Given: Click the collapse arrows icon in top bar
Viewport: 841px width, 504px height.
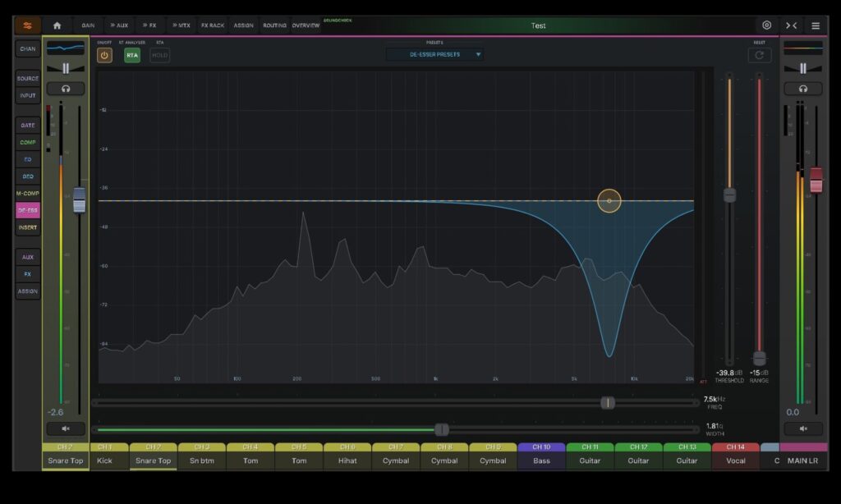Looking at the screenshot, I should 791,25.
